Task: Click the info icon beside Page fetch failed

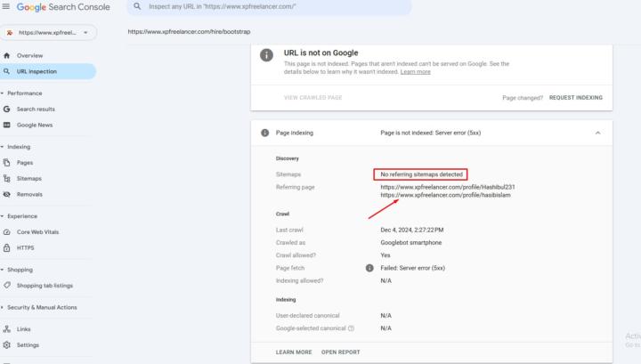Action: point(369,268)
